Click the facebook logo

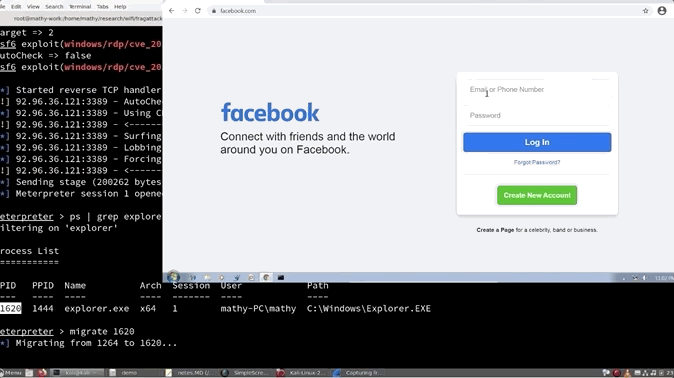[x=270, y=113]
